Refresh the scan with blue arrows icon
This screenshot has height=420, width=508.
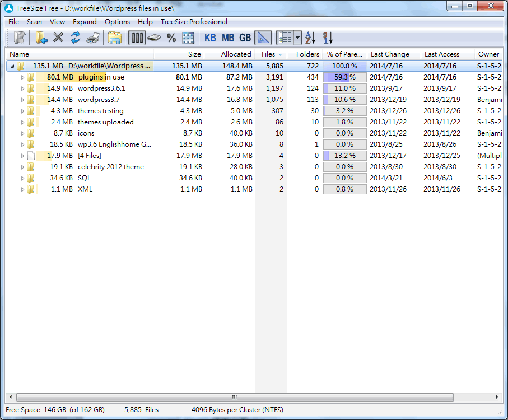76,38
